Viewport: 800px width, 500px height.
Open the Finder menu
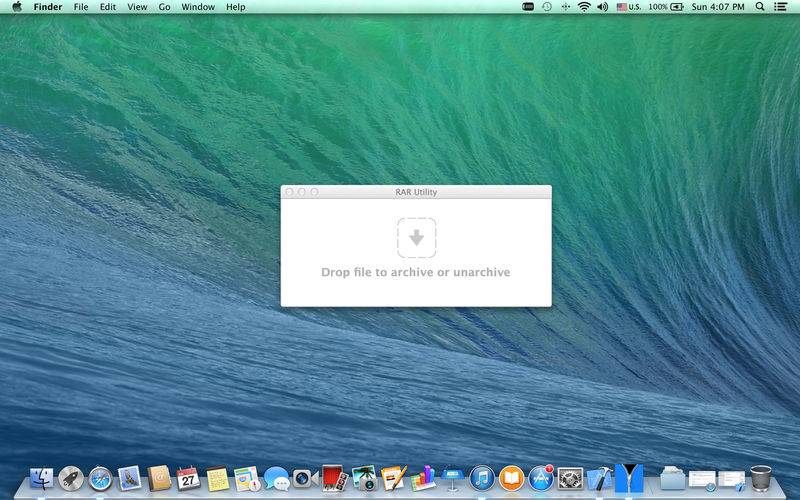pyautogui.click(x=47, y=7)
